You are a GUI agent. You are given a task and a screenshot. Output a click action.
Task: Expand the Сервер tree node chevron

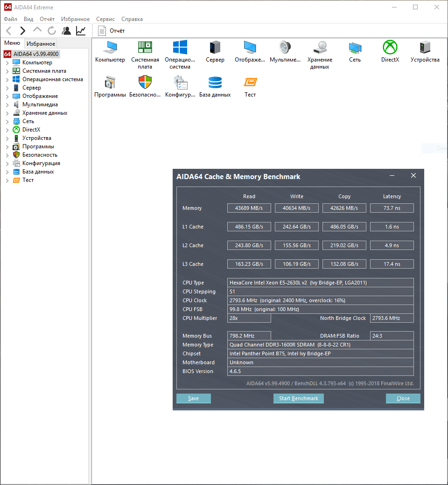pos(7,88)
